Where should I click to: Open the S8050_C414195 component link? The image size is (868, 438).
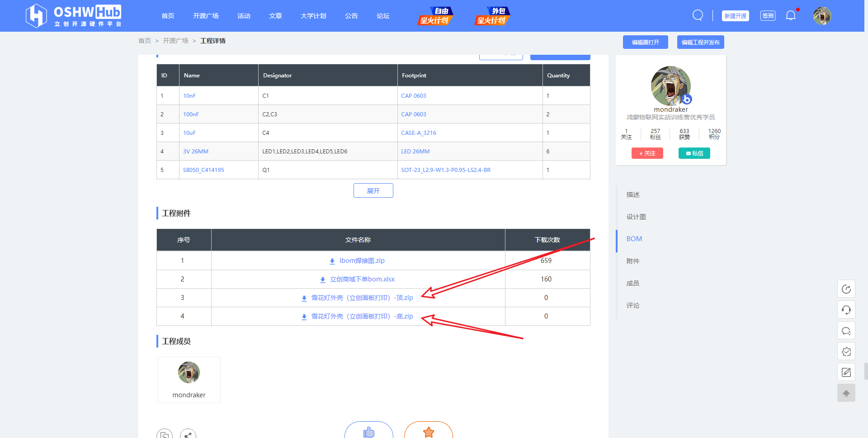[x=203, y=170]
